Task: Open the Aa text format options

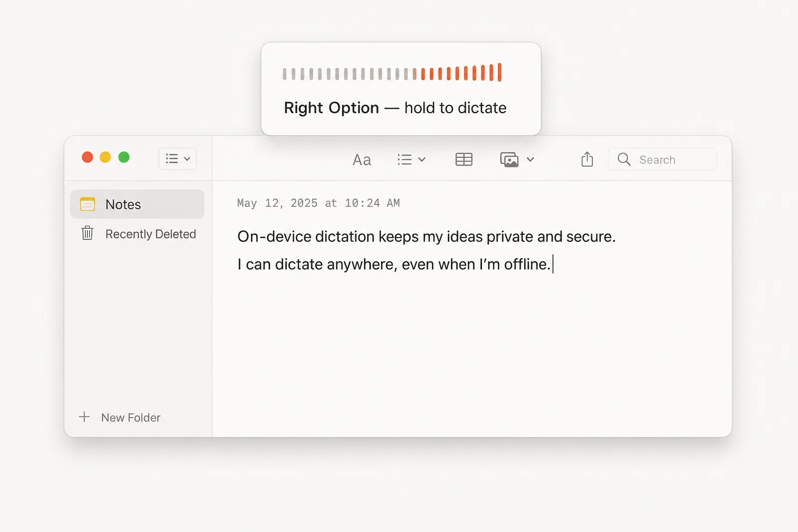Action: click(x=362, y=160)
